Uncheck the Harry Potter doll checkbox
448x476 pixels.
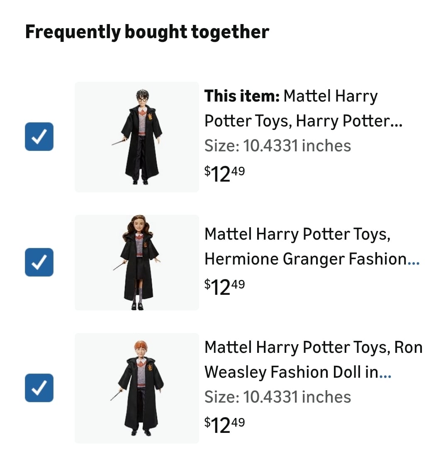point(39,137)
